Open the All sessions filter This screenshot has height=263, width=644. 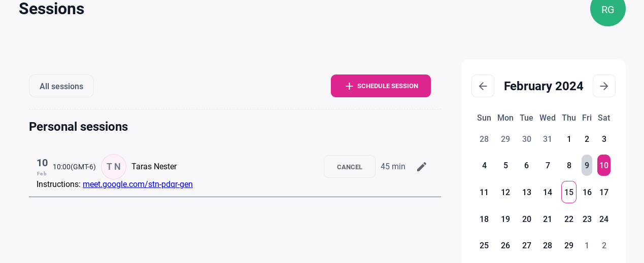pos(61,86)
